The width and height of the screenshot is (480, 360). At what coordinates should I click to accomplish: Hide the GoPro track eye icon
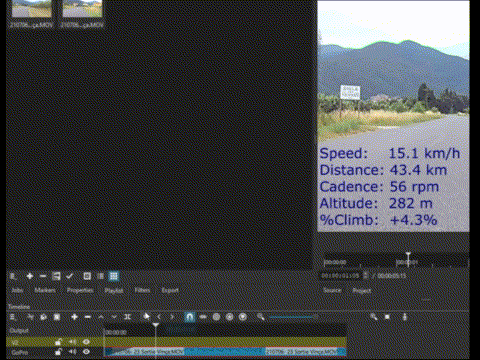click(x=86, y=352)
